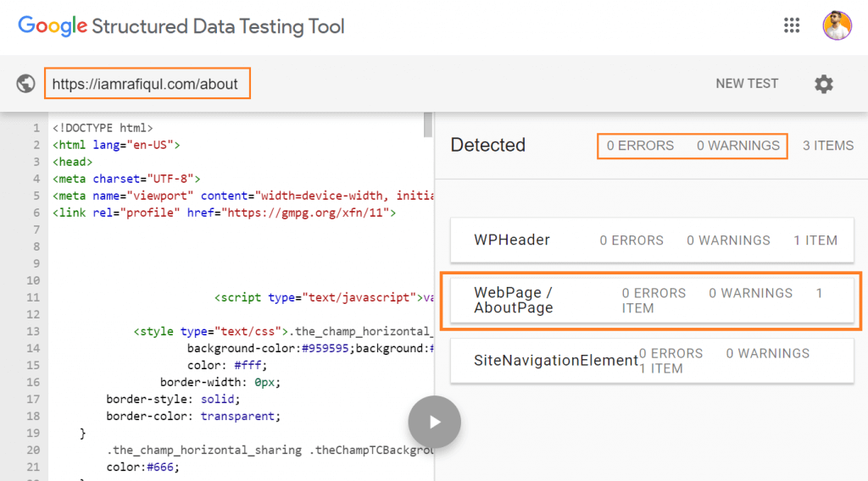Grab the code pane scrollbar thumb
The image size is (868, 481).
coord(427,124)
